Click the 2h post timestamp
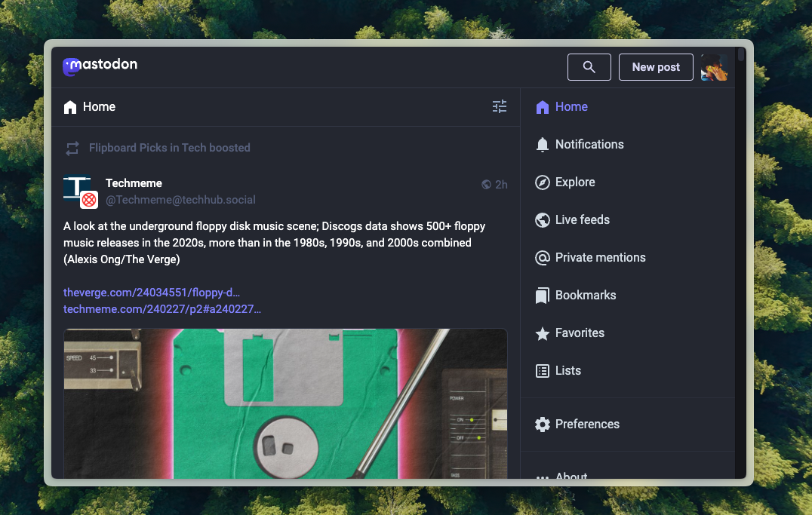Screen dimensions: 812x515 coord(501,185)
